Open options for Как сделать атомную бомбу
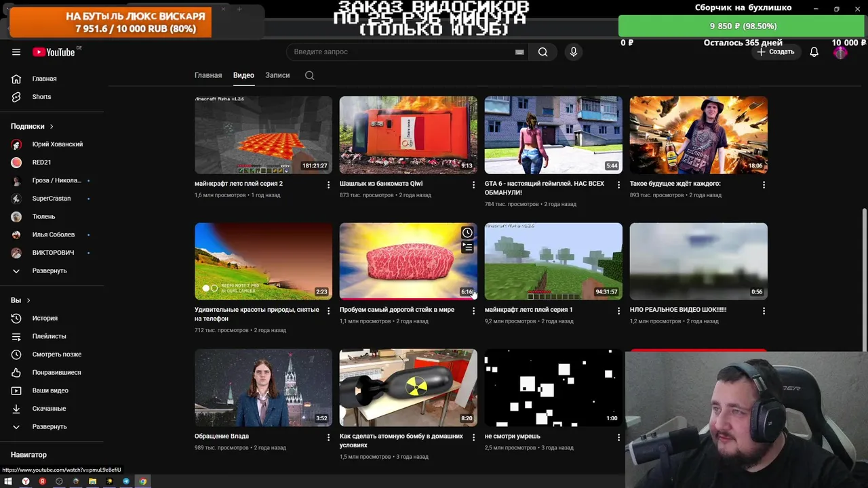The height and width of the screenshot is (488, 868). [473, 437]
